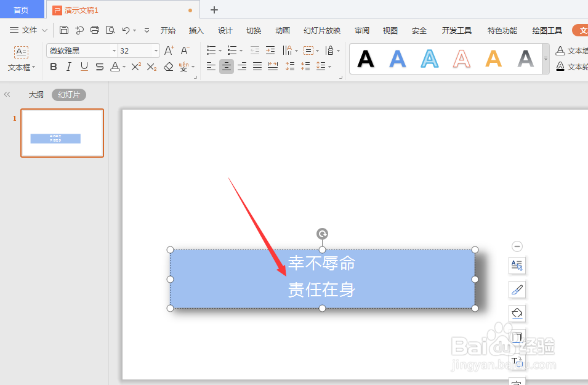Toggle Italic formatting

click(x=68, y=67)
